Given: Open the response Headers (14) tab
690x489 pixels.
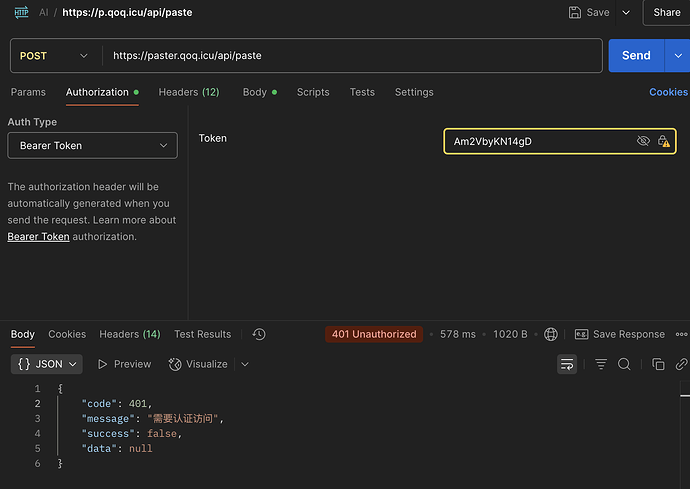Looking at the screenshot, I should [x=130, y=335].
